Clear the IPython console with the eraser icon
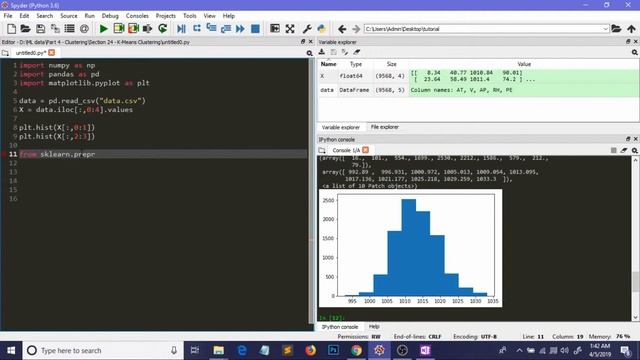Image resolution: width=640 pixels, height=360 pixels. pos(624,150)
